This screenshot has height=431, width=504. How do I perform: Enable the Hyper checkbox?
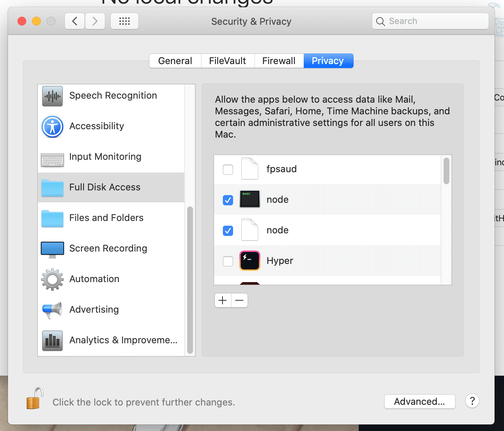[x=228, y=261]
